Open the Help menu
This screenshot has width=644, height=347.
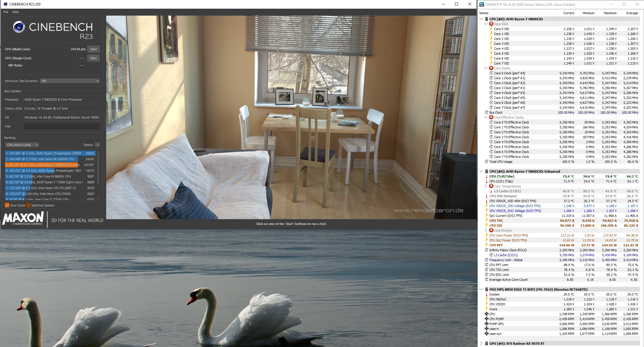coord(15,12)
